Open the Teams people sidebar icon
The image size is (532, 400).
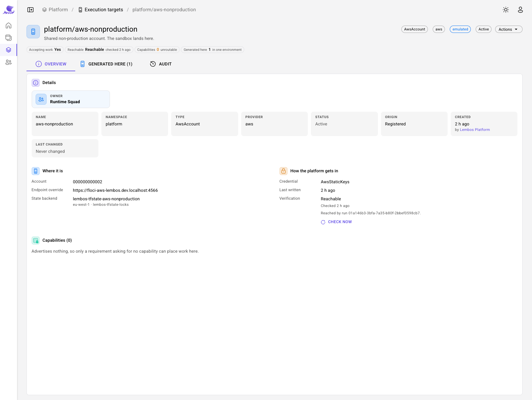[x=9, y=62]
